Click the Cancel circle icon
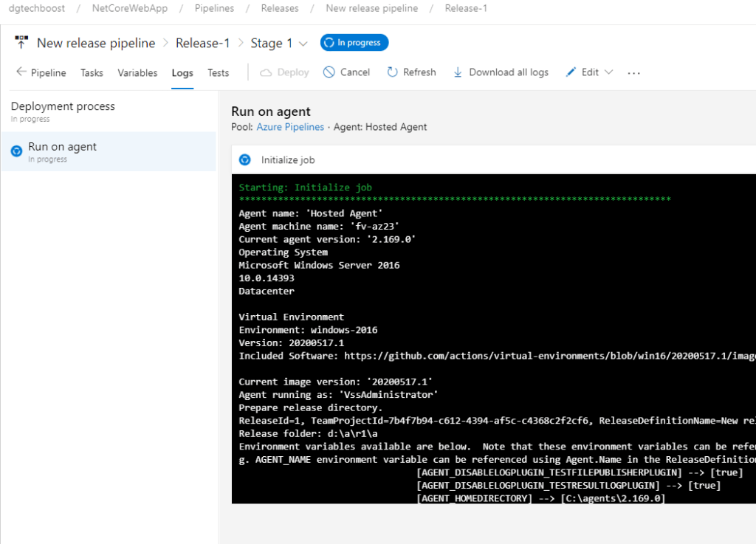Screen dimensions: 756x544 coord(327,72)
